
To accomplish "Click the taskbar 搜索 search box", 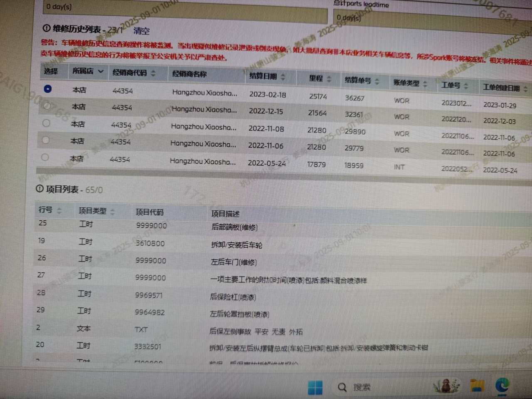I will pyautogui.click(x=361, y=387).
